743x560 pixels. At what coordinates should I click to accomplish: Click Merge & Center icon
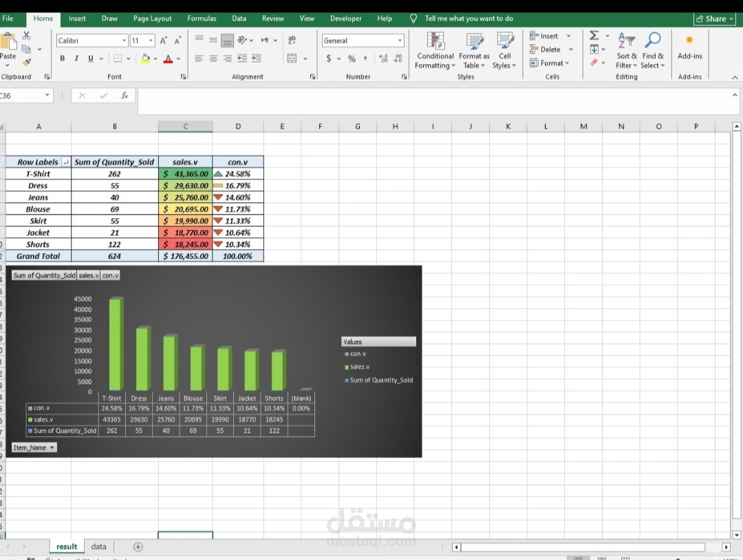(292, 58)
